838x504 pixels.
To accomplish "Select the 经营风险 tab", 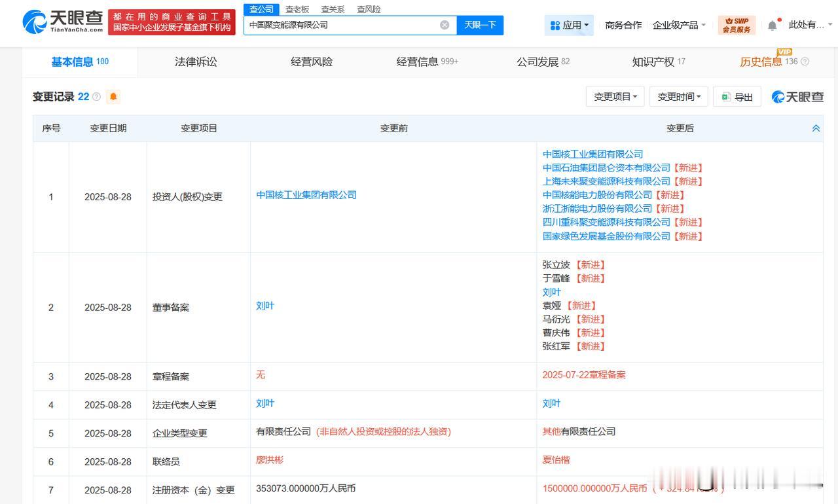I will coord(312,62).
